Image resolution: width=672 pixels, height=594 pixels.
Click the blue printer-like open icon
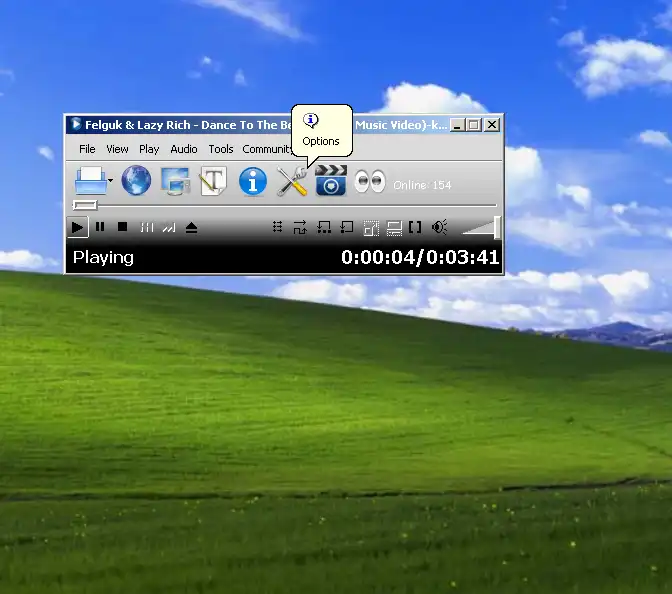click(x=90, y=180)
